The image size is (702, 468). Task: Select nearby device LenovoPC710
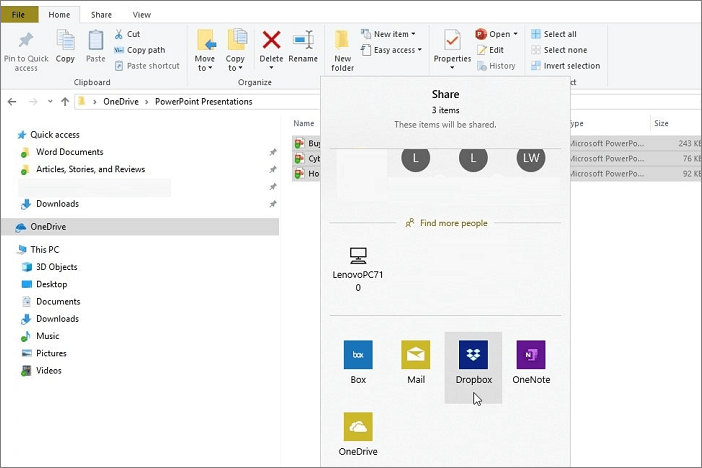(358, 268)
